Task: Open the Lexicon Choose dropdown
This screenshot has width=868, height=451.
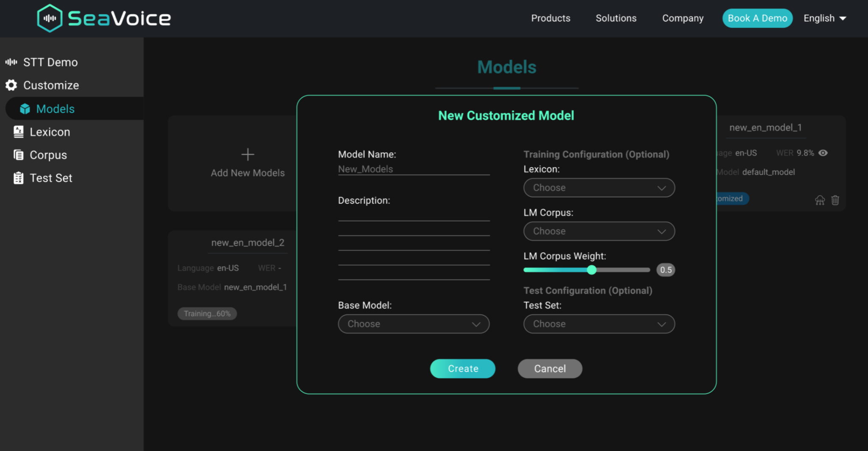Action: coord(599,188)
